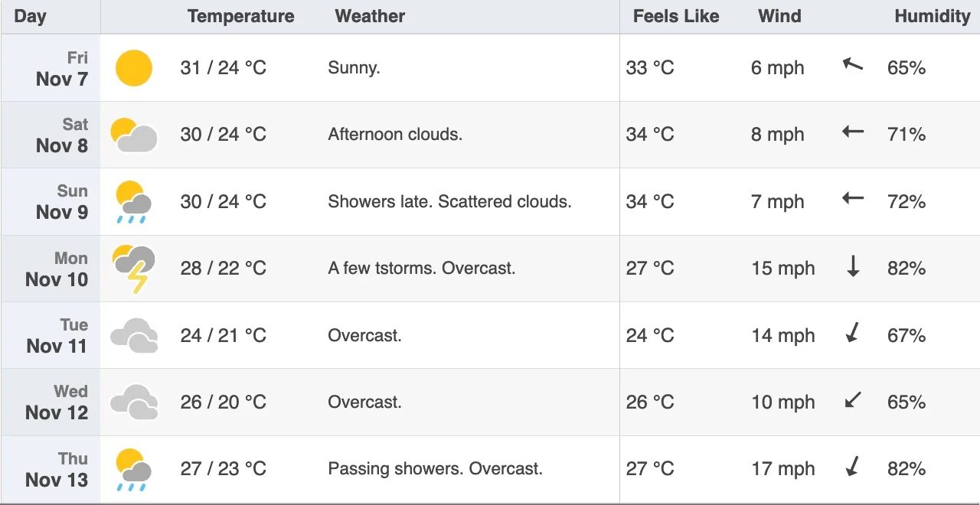This screenshot has height=505, width=980.
Task: Open the Mon Nov 10 day cell
Action: point(51,269)
